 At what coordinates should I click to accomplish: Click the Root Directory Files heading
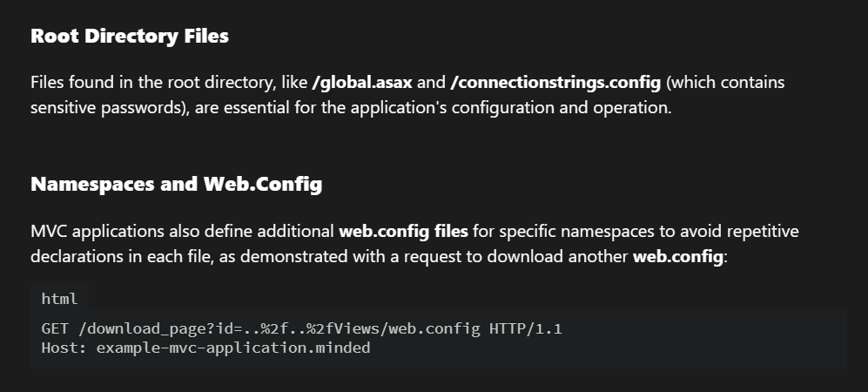[130, 37]
